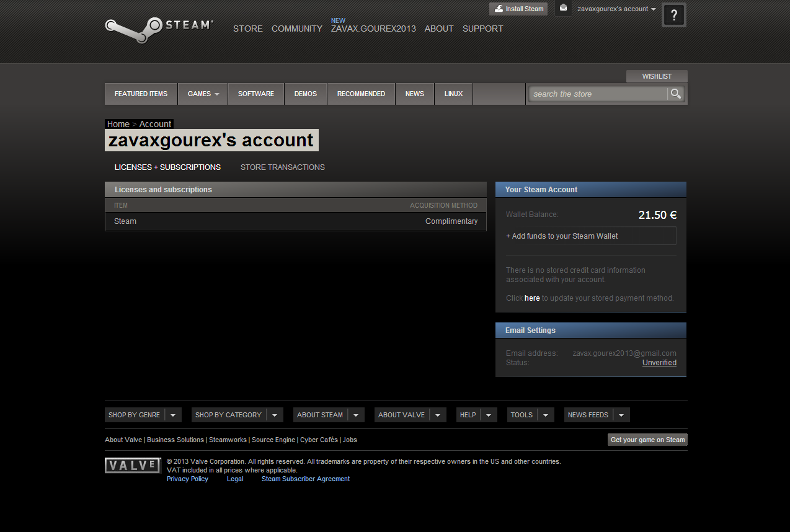Open the ABOUT VALVE button
Screen dimensions: 790x532
click(x=402, y=415)
